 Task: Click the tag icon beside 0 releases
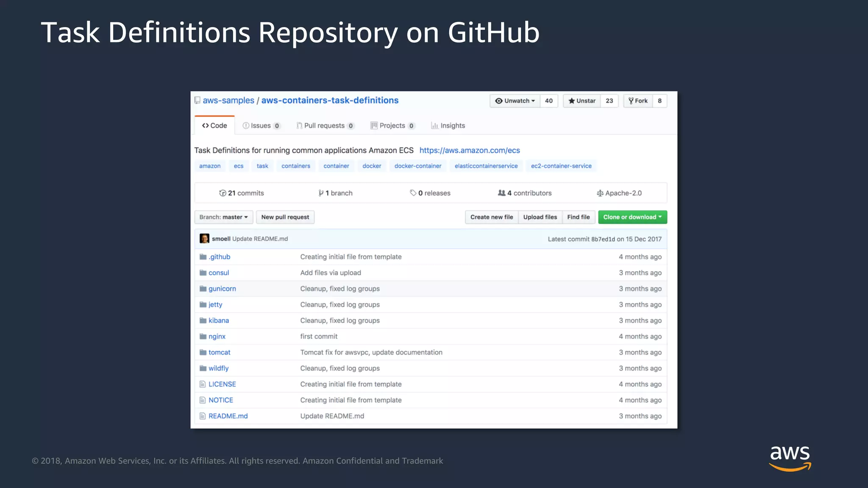tap(413, 193)
